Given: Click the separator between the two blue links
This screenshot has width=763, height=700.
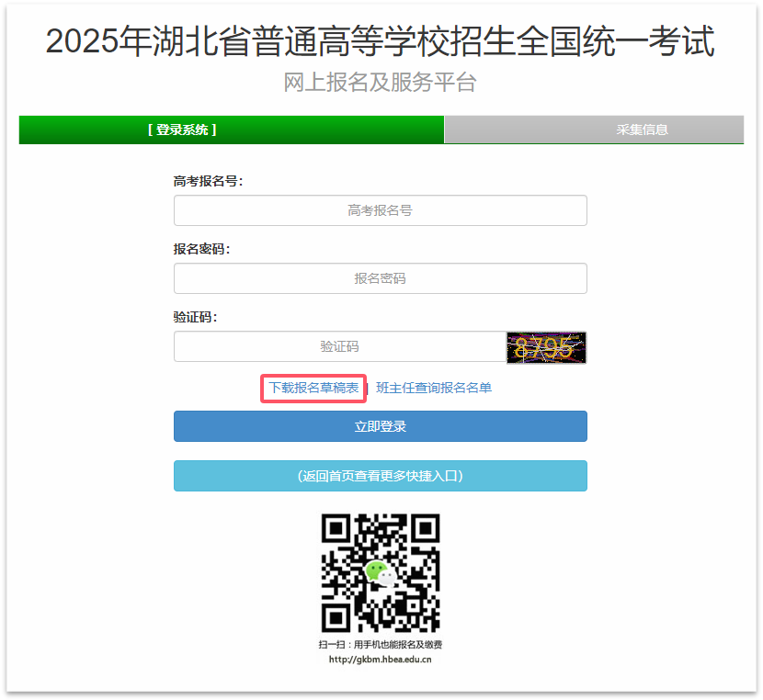Looking at the screenshot, I should pyautogui.click(x=368, y=388).
